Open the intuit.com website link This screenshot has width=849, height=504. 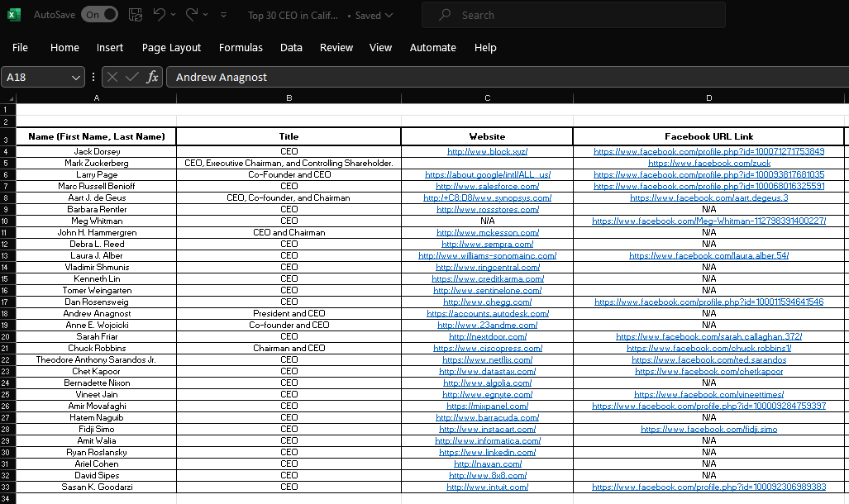click(x=487, y=487)
